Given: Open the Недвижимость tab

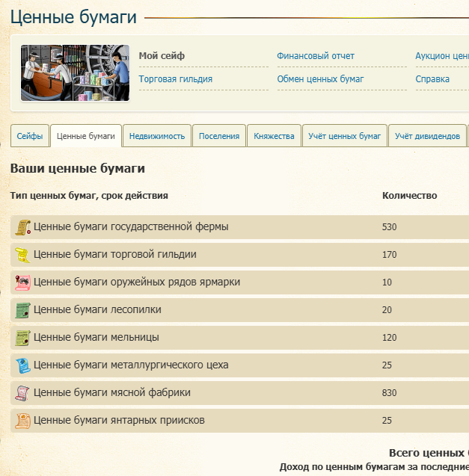Looking at the screenshot, I should (x=157, y=136).
